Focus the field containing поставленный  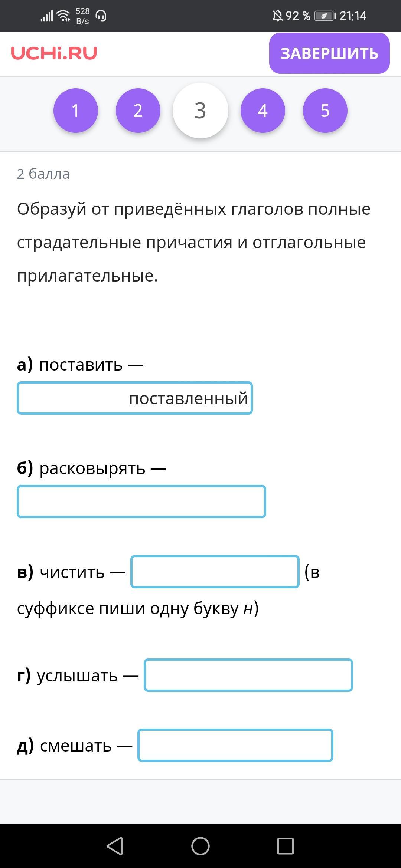[x=135, y=398]
